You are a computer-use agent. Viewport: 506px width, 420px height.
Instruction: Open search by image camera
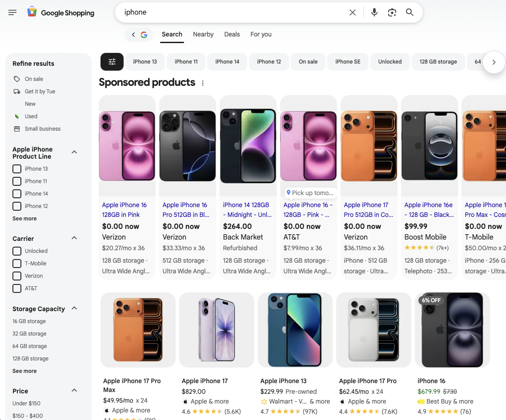tap(392, 12)
